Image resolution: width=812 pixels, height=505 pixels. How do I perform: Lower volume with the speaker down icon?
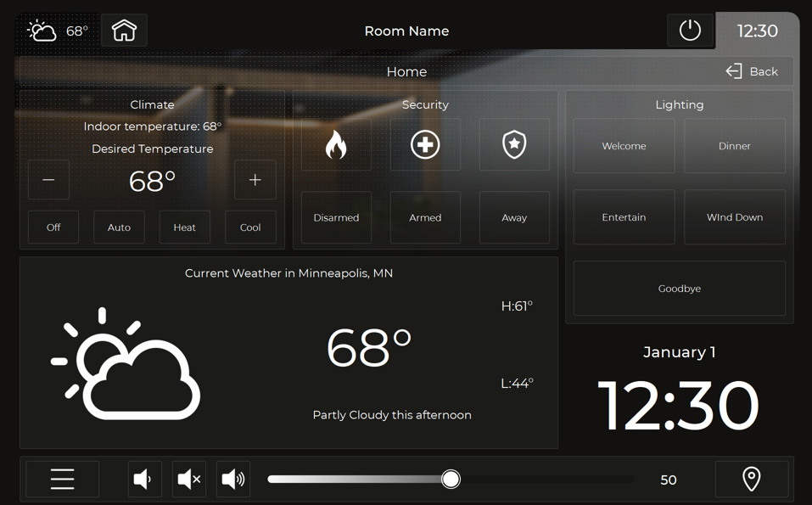pyautogui.click(x=144, y=479)
